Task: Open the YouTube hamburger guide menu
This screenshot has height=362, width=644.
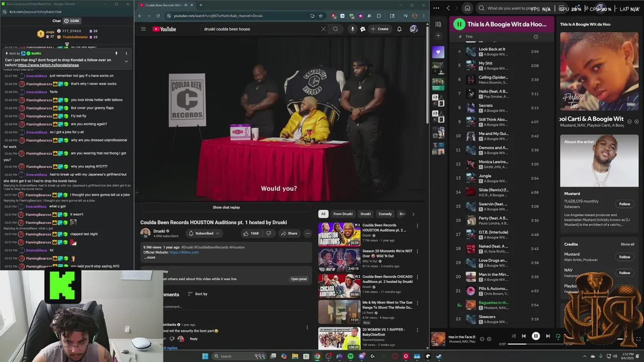Action: (143, 29)
